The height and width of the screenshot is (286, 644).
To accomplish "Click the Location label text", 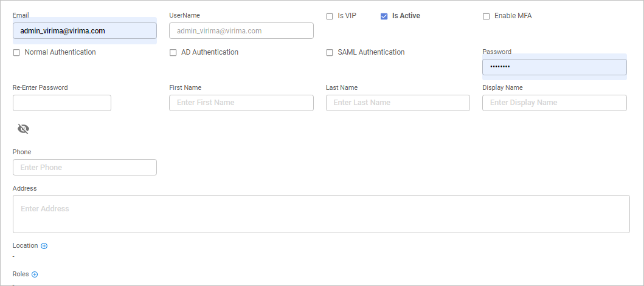I will 25,246.
